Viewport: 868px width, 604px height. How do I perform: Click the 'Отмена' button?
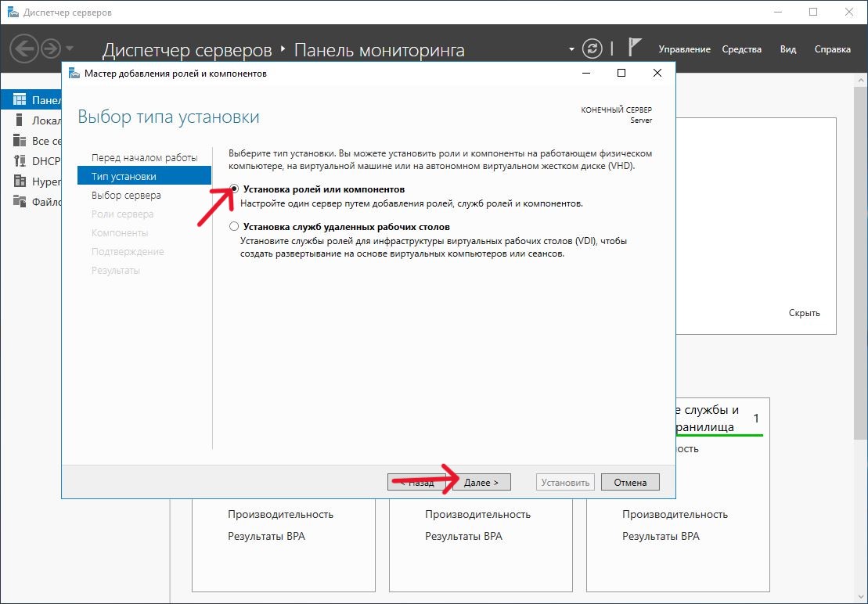(629, 482)
